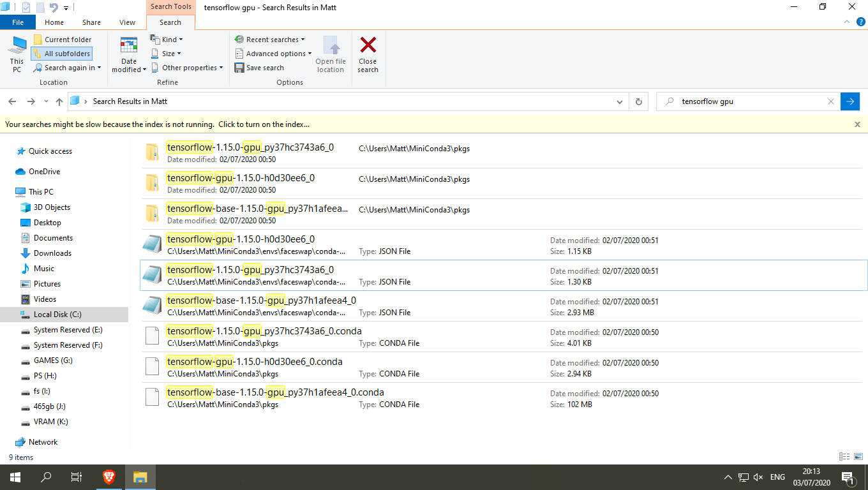The image size is (868, 490).
Task: Select the 102 MB tensorflow-base .conda file
Action: tap(504, 398)
